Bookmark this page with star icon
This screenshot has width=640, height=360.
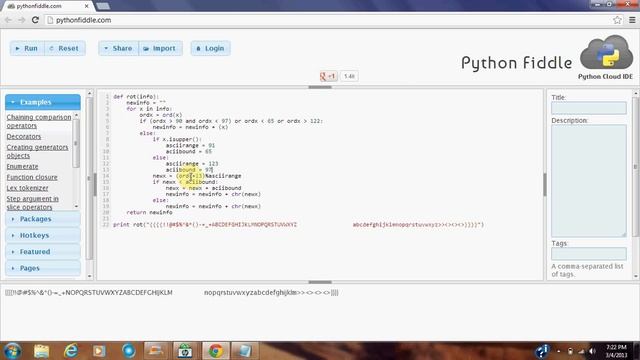click(x=617, y=20)
